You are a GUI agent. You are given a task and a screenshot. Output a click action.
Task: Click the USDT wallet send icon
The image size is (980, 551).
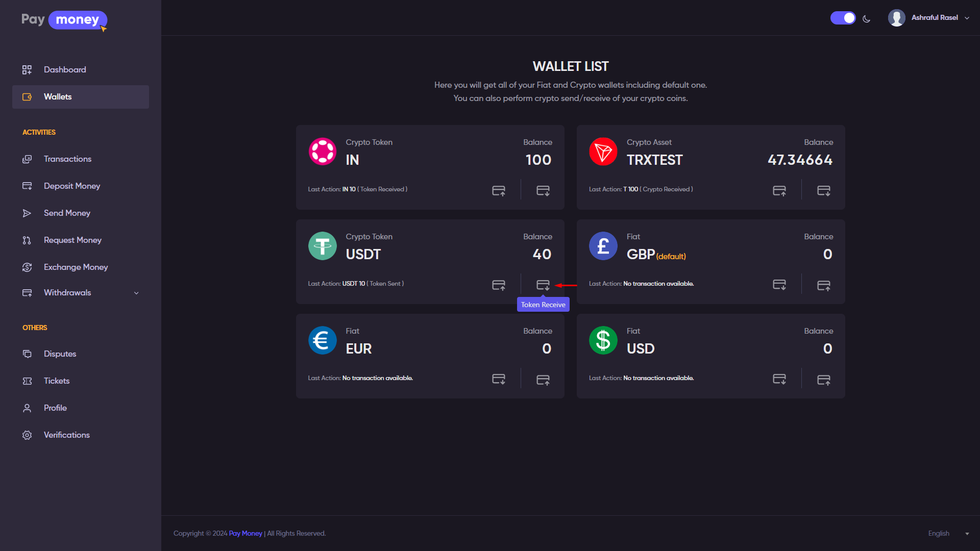pyautogui.click(x=499, y=285)
